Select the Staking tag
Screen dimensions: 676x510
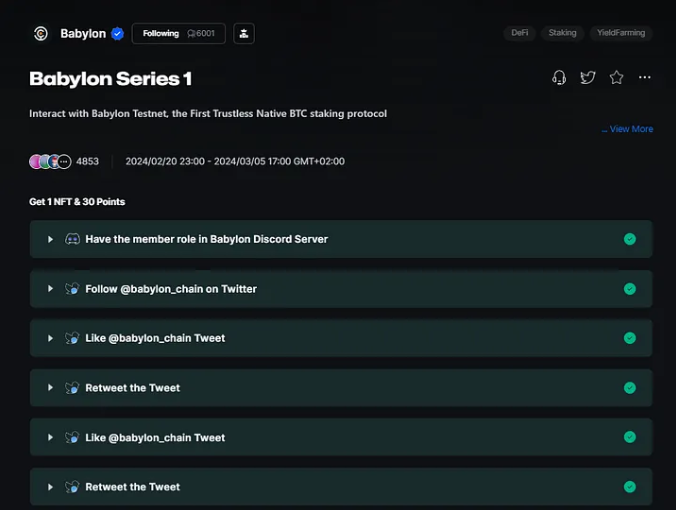click(x=562, y=33)
